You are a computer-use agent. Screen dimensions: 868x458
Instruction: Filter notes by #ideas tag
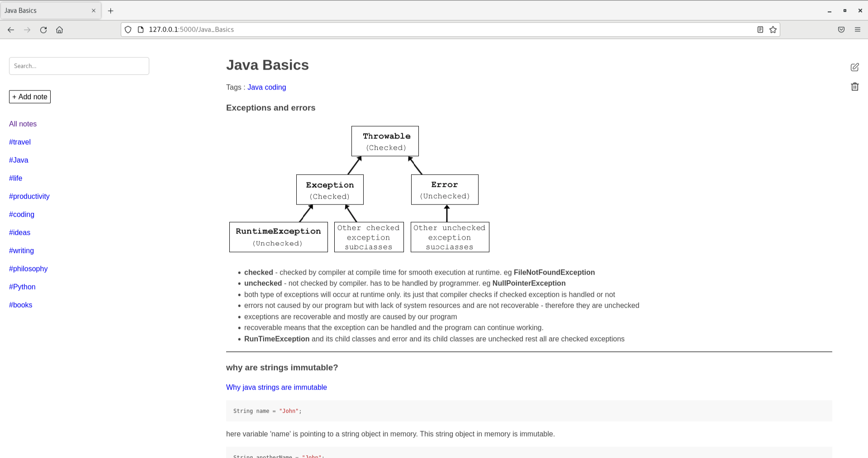click(x=19, y=233)
